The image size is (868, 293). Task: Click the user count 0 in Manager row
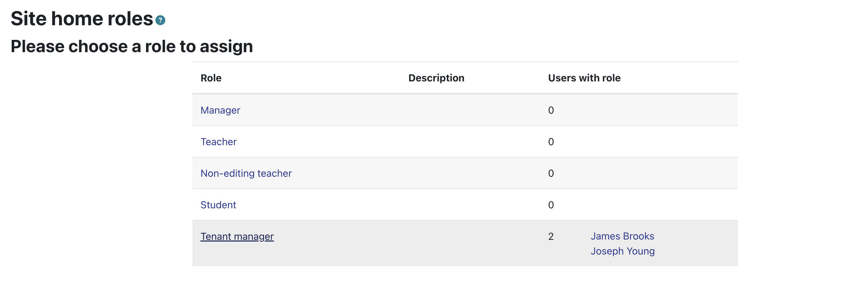(550, 110)
